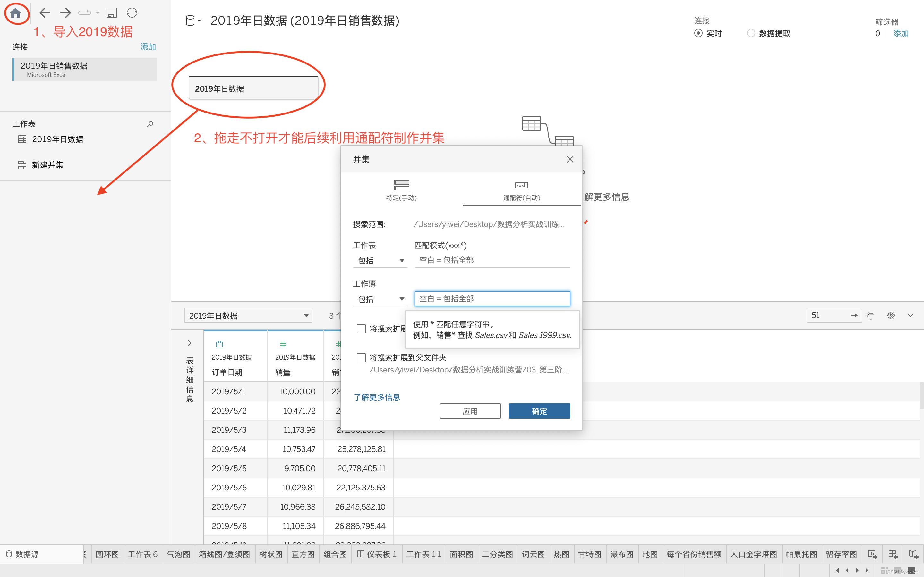Select the 实时 live connection radio button
This screenshot has height=577, width=924.
pos(698,33)
